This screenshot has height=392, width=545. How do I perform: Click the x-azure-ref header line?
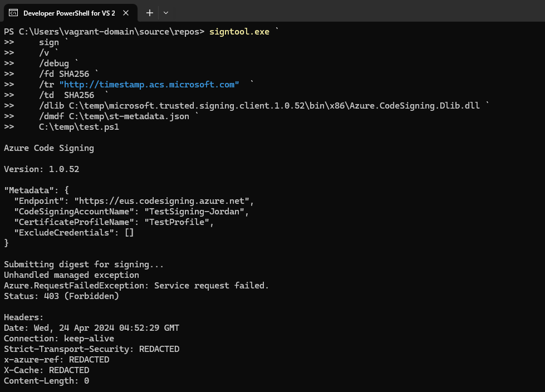click(56, 360)
